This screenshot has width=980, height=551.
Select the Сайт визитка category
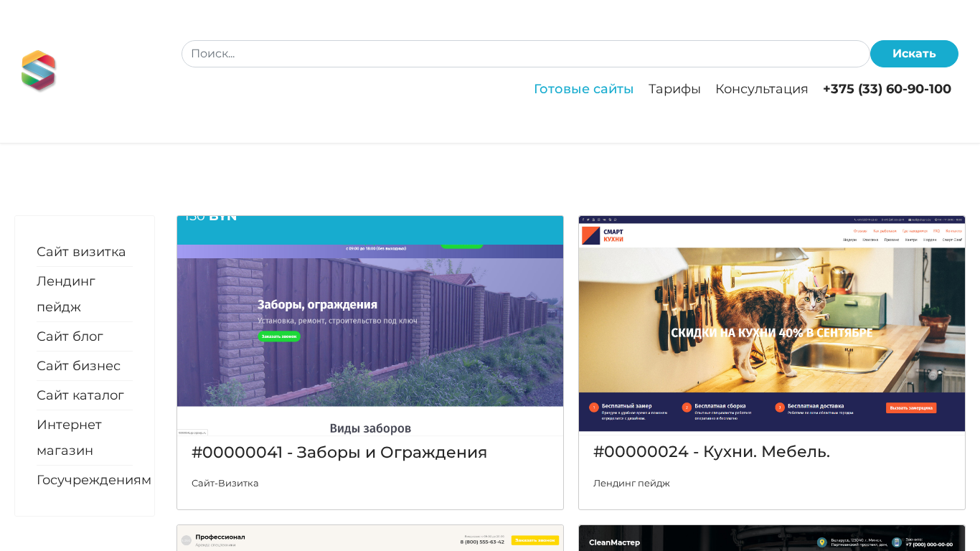tap(81, 252)
